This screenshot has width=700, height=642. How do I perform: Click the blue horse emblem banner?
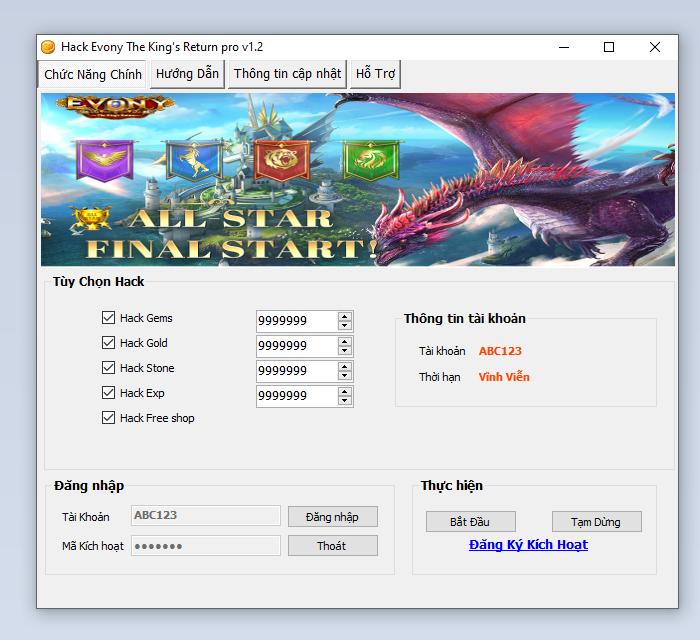tap(193, 158)
